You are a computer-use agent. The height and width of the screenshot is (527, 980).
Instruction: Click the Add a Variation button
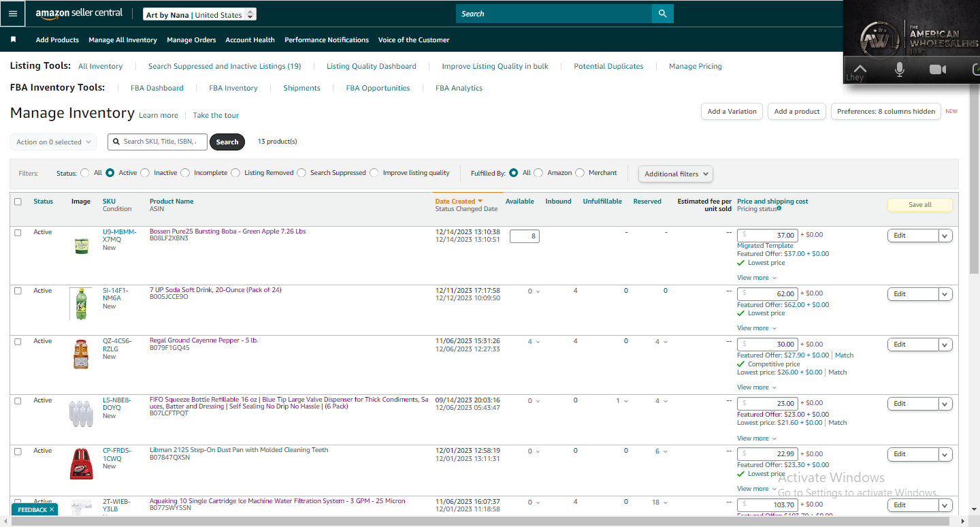point(732,112)
